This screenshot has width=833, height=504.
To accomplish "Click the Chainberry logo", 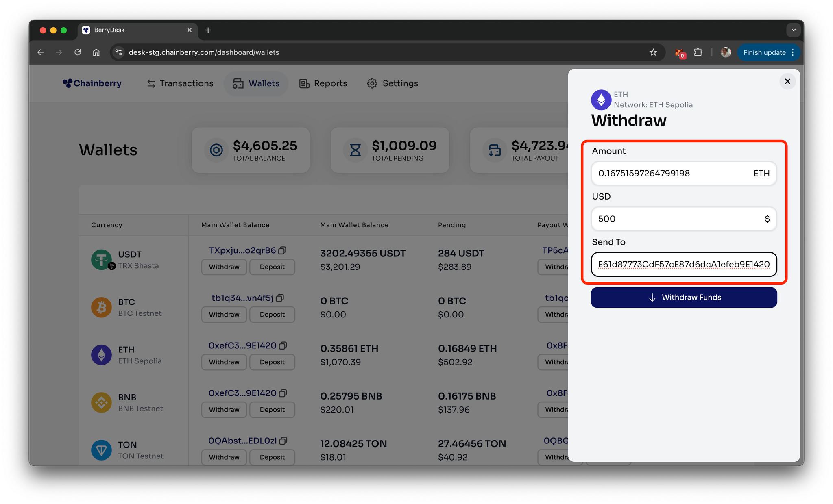I will tap(92, 83).
